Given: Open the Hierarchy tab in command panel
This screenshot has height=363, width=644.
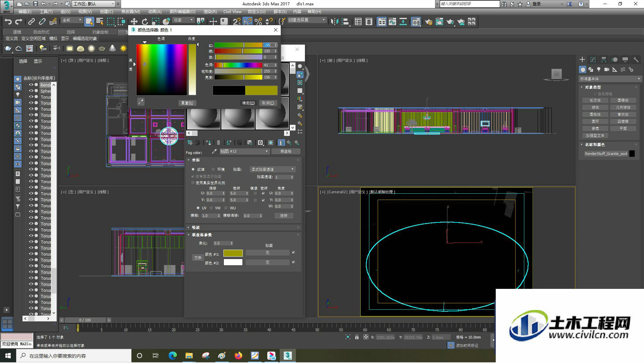Looking at the screenshot, I should 604,60.
